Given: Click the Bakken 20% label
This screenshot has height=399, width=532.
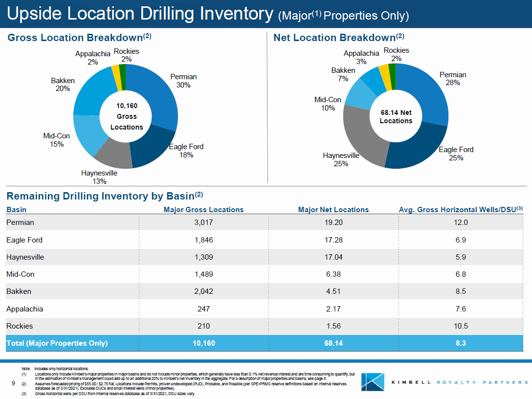Looking at the screenshot, I should click(64, 85).
